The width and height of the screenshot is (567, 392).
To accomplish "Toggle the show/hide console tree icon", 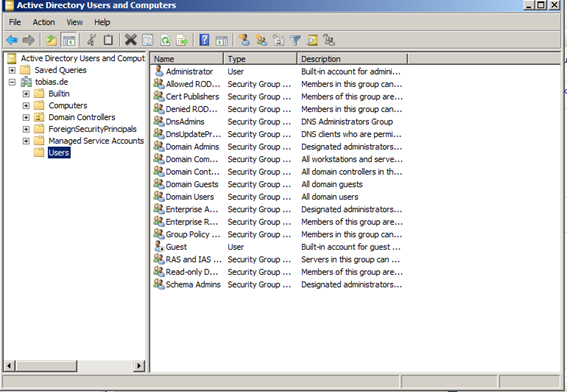I will (x=69, y=40).
